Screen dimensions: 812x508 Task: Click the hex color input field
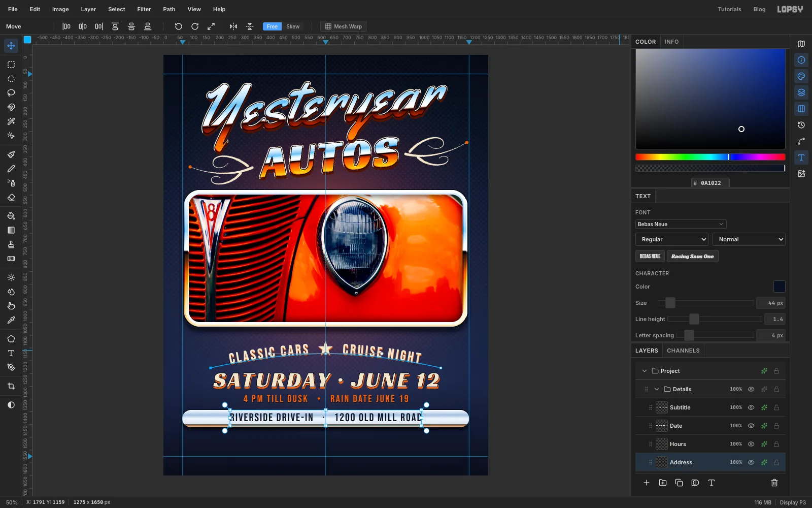710,183
